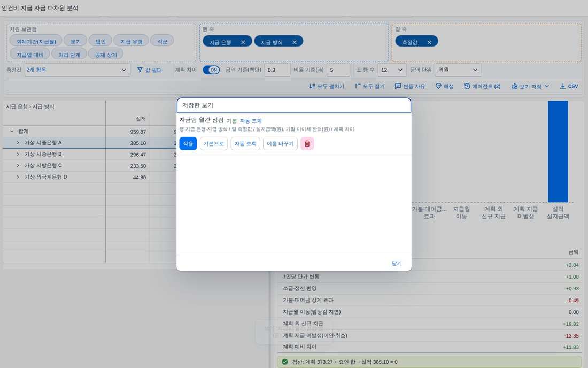Delete saved view with the red trash icon

(x=307, y=144)
